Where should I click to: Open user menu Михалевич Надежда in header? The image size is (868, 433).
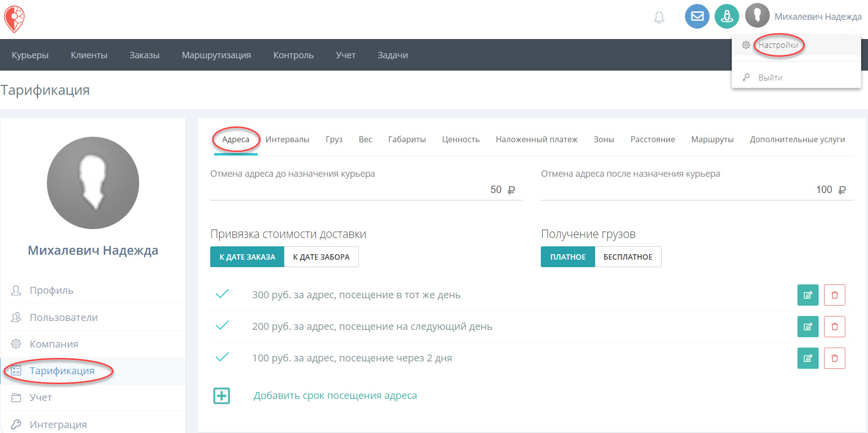pos(818,16)
